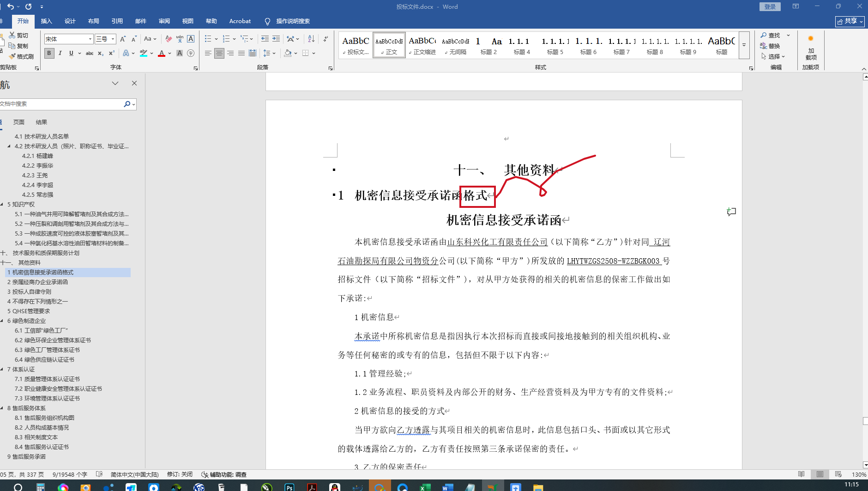Toggle bold formatting button
Screen dimensions: 868x491
point(49,53)
